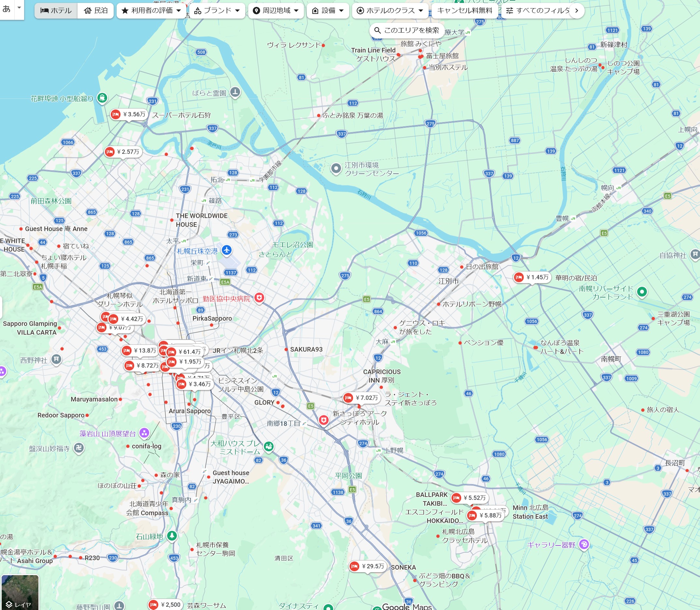Click the ギャラリー器野 gallery palette icon

pos(584,544)
